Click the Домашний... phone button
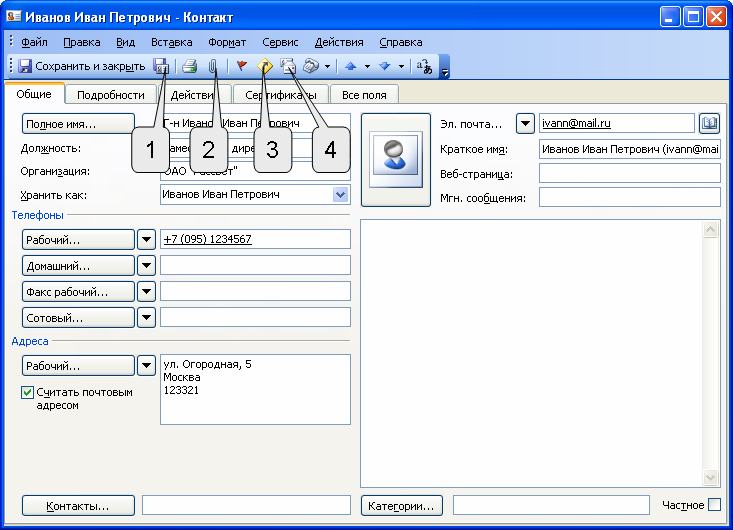This screenshot has height=530, width=733. pyautogui.click(x=78, y=266)
